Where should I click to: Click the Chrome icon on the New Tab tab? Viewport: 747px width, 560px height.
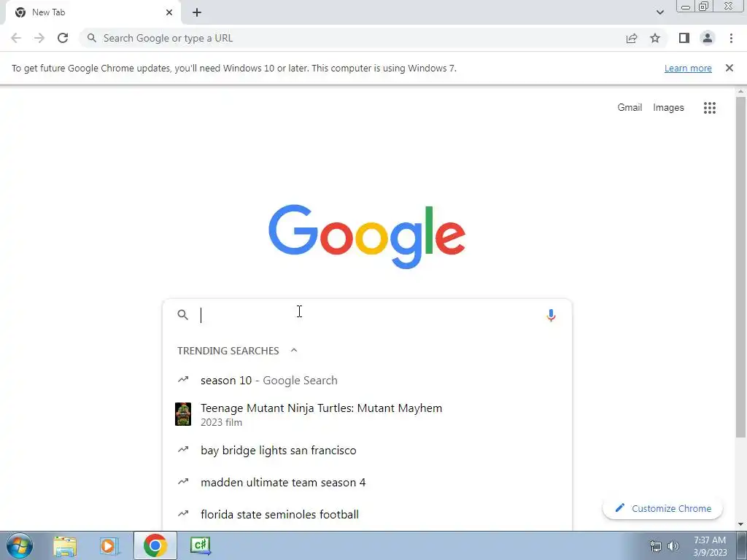point(20,12)
